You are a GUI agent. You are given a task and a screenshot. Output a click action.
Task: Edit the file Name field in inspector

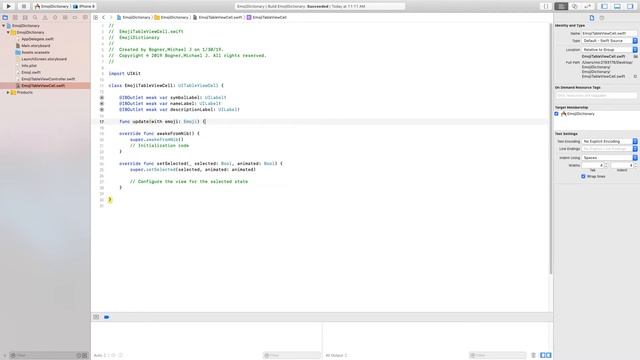click(609, 33)
